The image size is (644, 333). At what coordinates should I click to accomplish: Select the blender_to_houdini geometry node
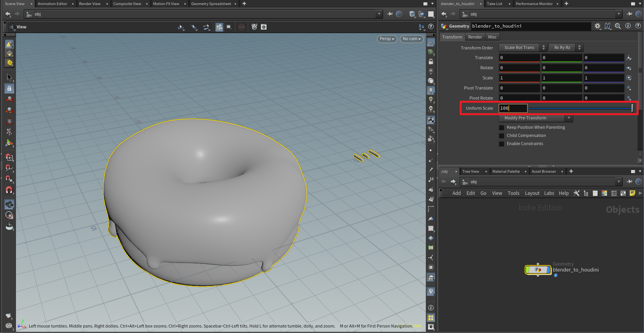(x=538, y=270)
